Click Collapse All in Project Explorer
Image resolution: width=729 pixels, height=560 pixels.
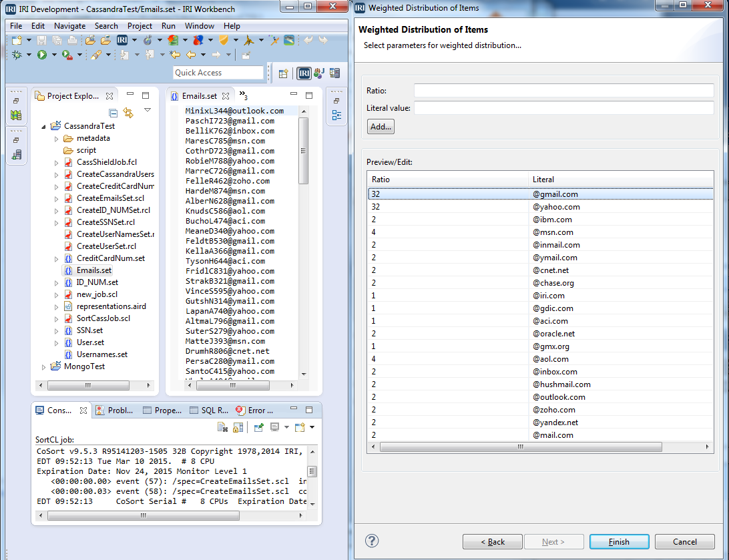[x=113, y=112]
